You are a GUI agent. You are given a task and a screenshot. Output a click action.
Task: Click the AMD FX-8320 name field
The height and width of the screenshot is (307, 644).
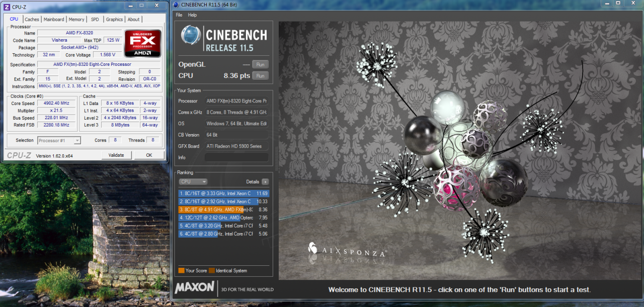[x=79, y=33]
